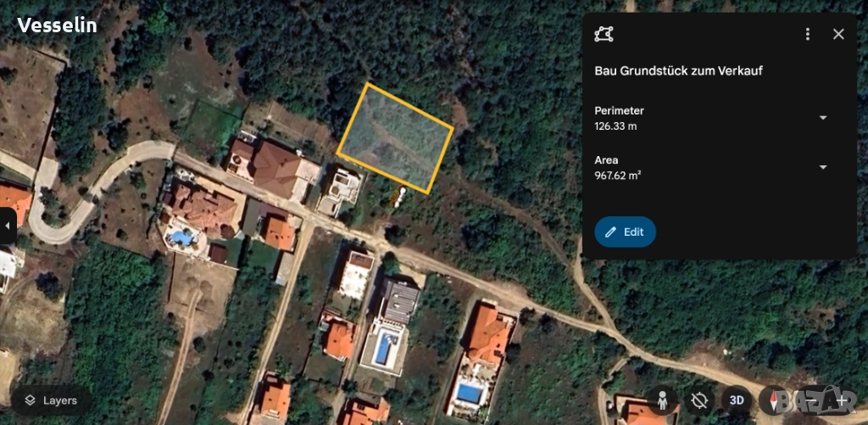Open the Street View pegman
The image size is (868, 425).
point(663,400)
